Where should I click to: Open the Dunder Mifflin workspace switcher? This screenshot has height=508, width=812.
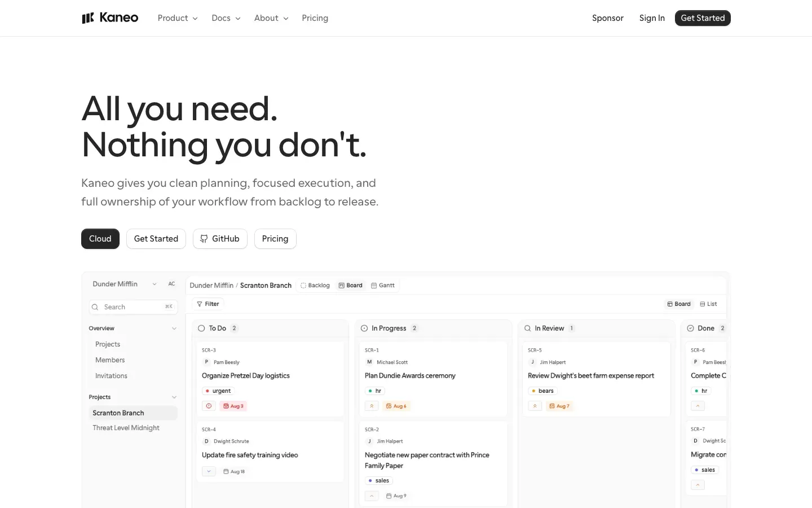125,284
